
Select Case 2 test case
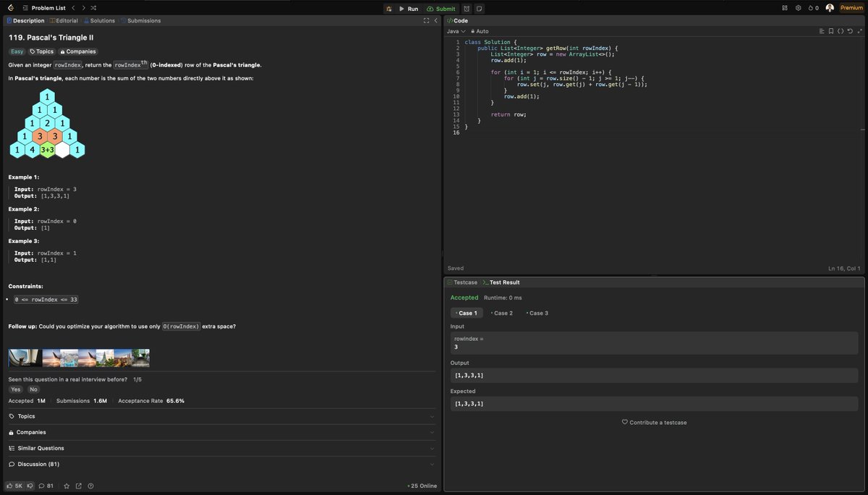[x=502, y=313]
